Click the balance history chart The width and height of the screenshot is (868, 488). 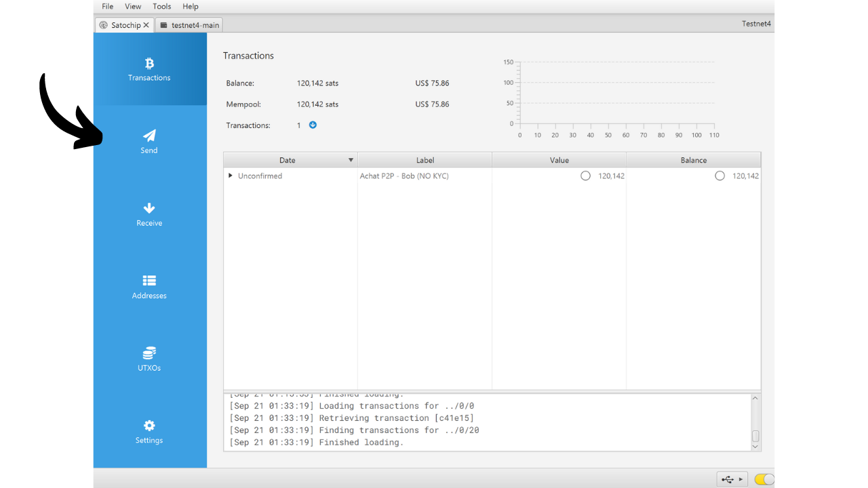[x=610, y=99]
